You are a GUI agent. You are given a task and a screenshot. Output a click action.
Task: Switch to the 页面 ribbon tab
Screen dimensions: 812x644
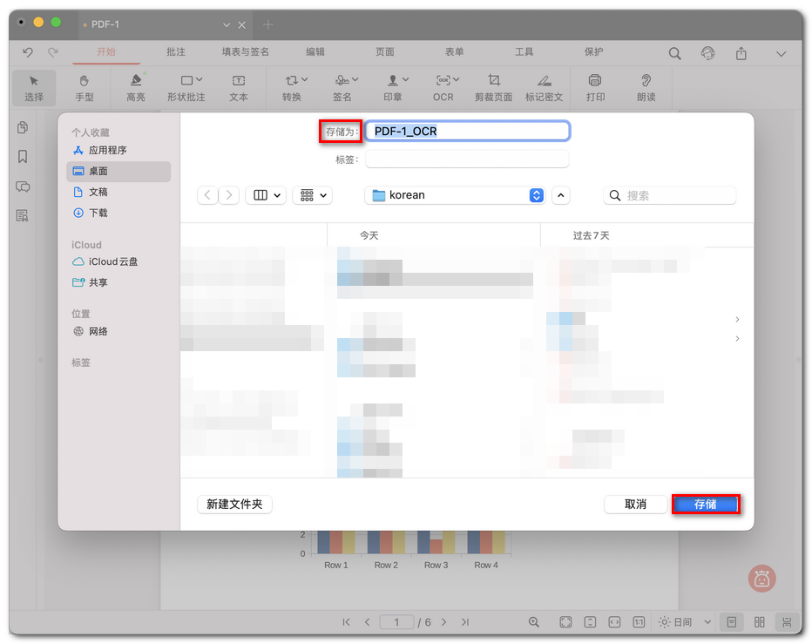click(x=384, y=52)
